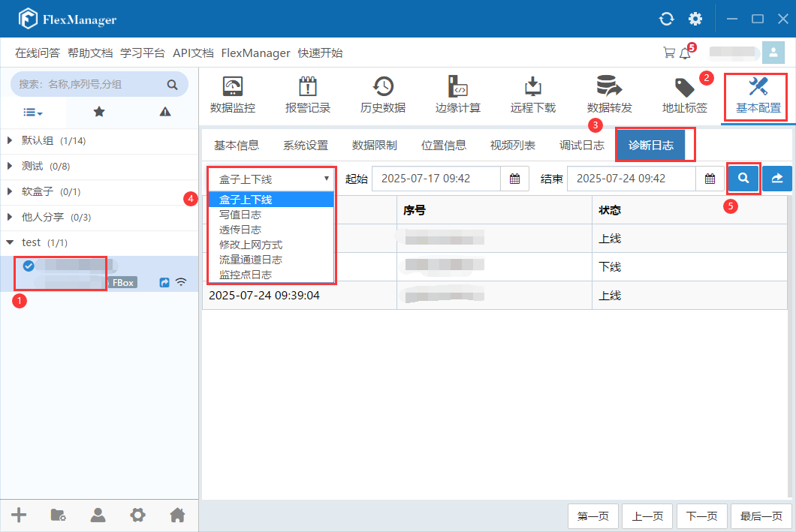This screenshot has height=532, width=796.
Task: Open the 远程下载 remote download icon
Action: tap(533, 87)
